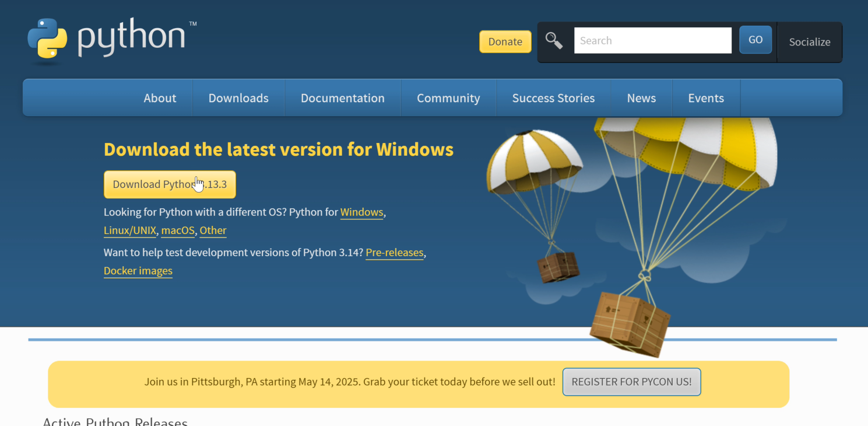Image resolution: width=868 pixels, height=426 pixels.
Task: Click the Donate button
Action: pos(505,41)
